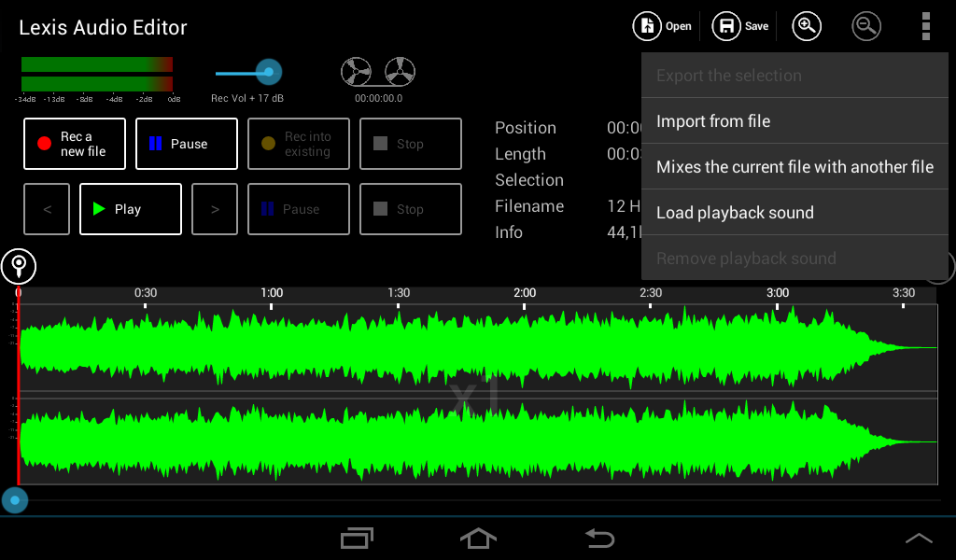Click the 0:30 mark on the timeline ruler
956x560 pixels.
[146, 293]
